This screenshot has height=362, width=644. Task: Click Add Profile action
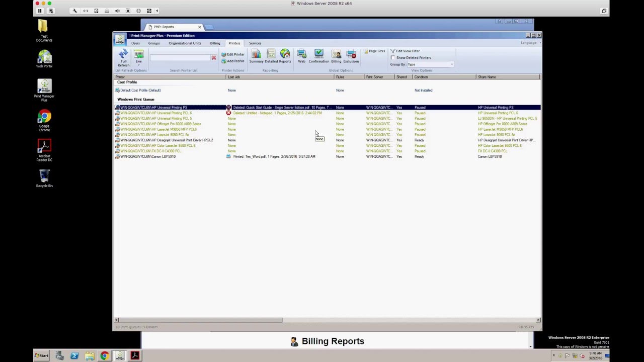pos(233,61)
